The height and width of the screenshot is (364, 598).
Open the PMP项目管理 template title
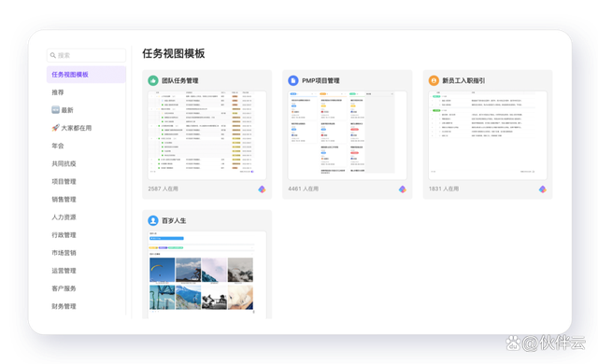pyautogui.click(x=320, y=80)
